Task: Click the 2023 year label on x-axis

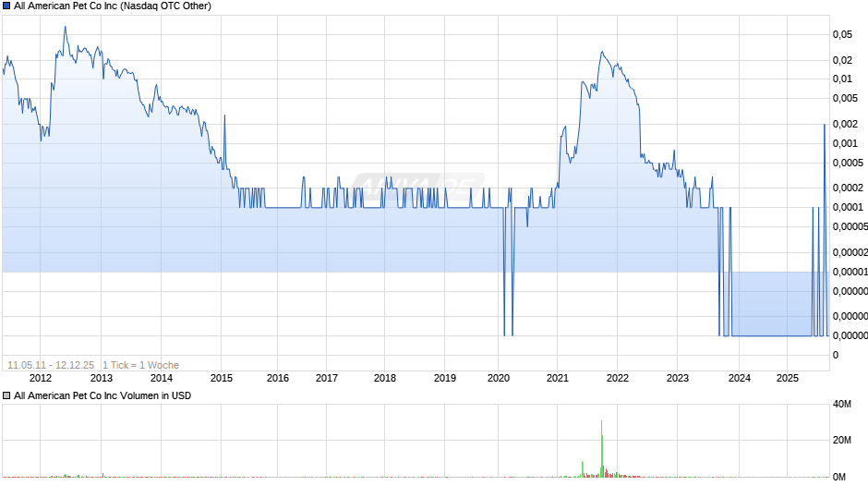Action: pos(678,378)
